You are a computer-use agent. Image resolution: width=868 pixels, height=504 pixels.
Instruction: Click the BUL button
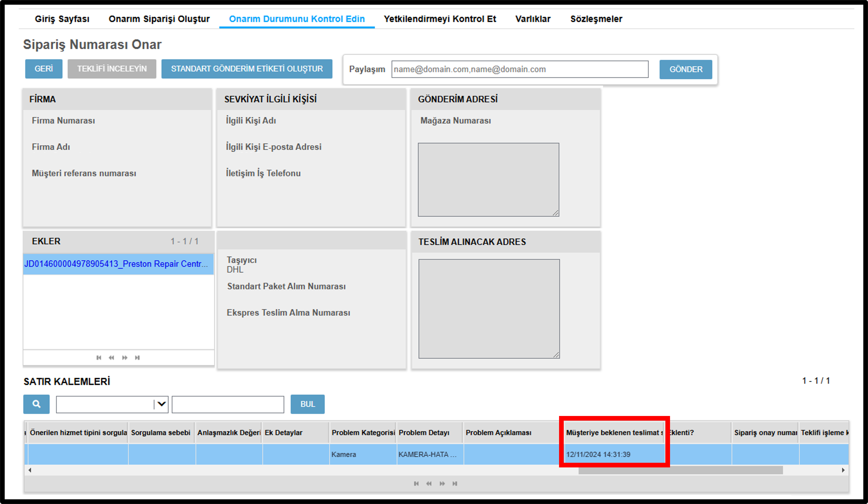click(x=308, y=404)
